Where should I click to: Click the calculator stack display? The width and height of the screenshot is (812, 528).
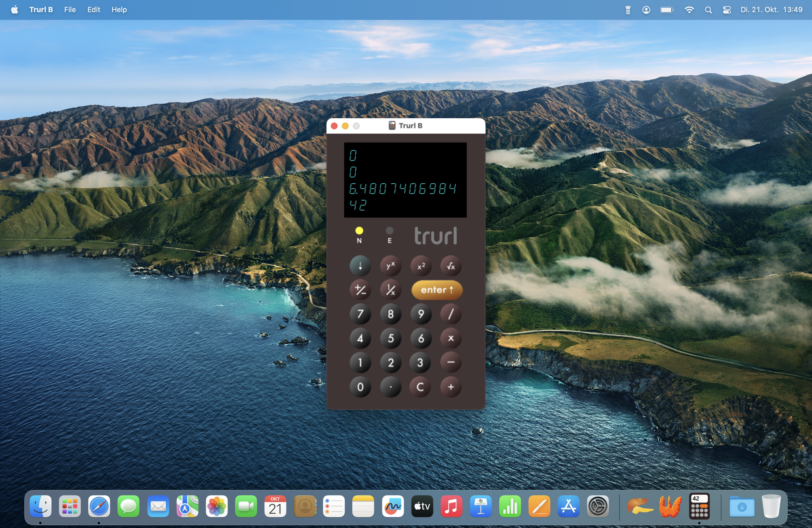coord(405,180)
